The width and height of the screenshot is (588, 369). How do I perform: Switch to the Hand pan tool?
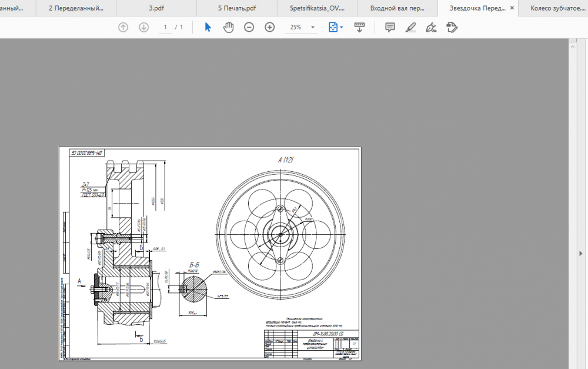click(x=228, y=27)
